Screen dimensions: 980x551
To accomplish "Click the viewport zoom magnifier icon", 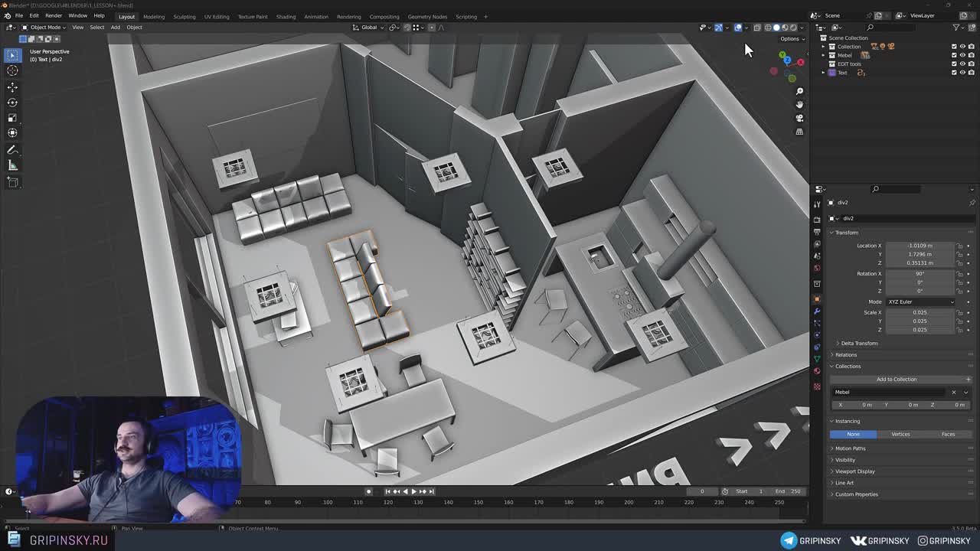I will point(799,91).
